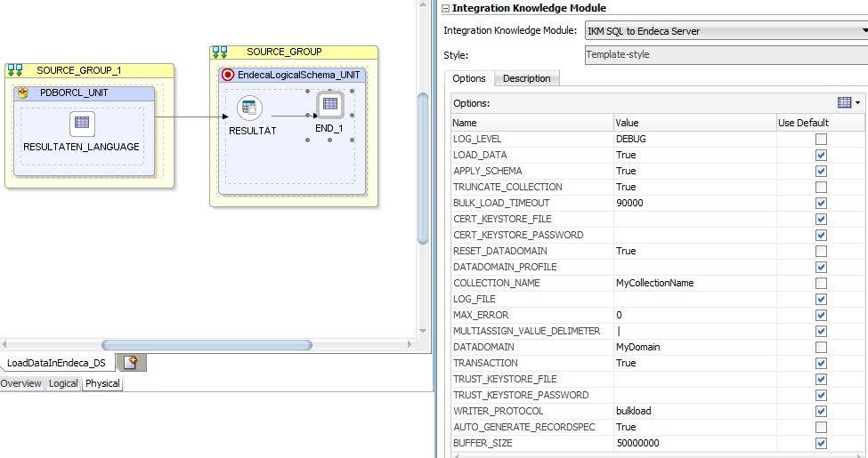Click the PDBORCL_UNIT execution unit icon
The height and width of the screenshot is (458, 868).
point(24,92)
